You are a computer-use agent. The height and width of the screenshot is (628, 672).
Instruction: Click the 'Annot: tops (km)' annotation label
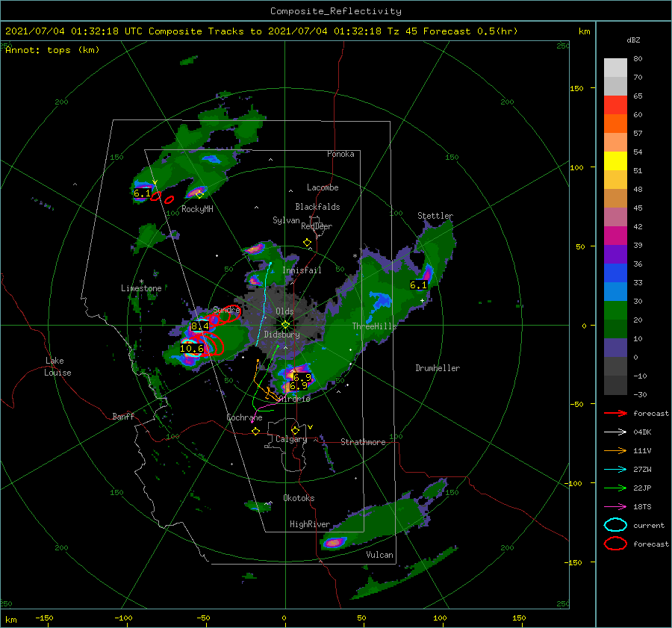[x=52, y=50]
